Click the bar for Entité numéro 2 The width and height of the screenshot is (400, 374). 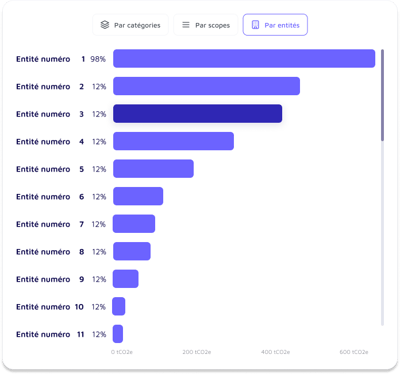(206, 86)
